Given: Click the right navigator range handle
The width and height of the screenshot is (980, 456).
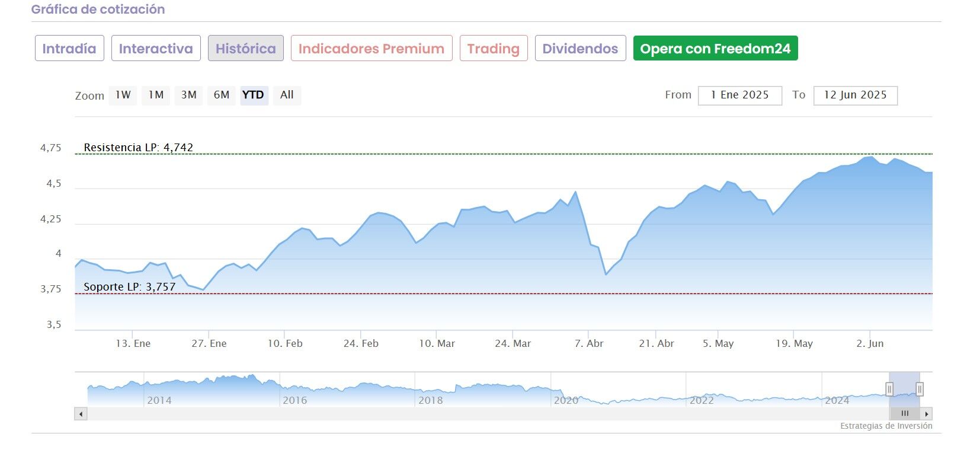Looking at the screenshot, I should coord(920,389).
